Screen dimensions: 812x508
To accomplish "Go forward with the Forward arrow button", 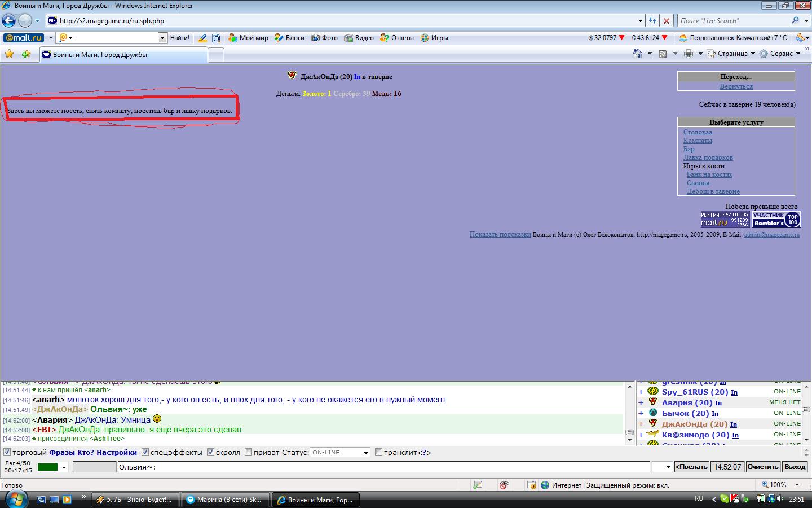I will click(x=25, y=21).
